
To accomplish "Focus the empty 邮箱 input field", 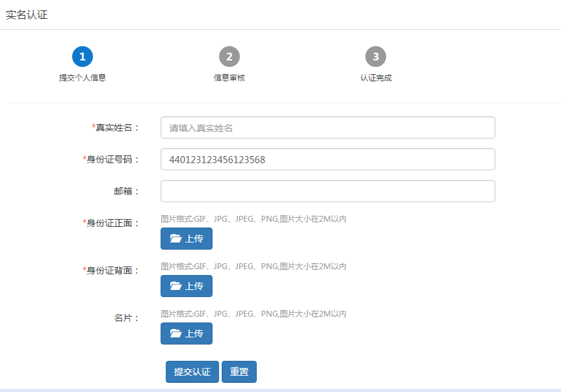I will point(328,191).
